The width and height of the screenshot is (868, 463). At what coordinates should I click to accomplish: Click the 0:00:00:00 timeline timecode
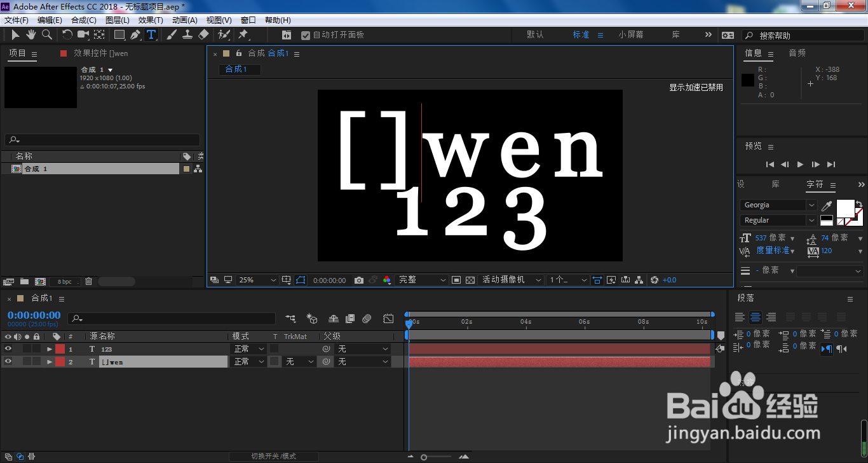34,315
